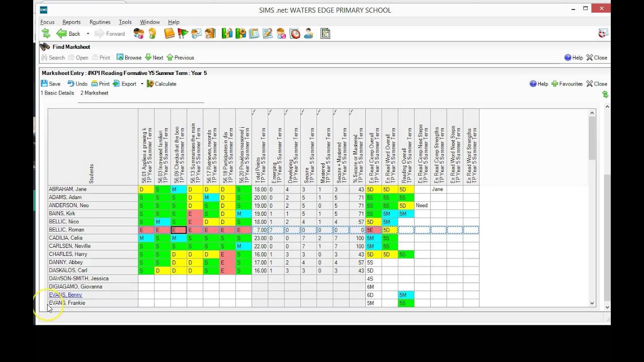Click the report document toolbar icon

[326, 34]
